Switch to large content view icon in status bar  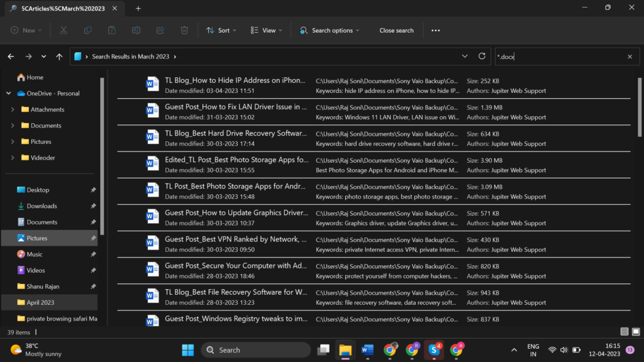636,332
